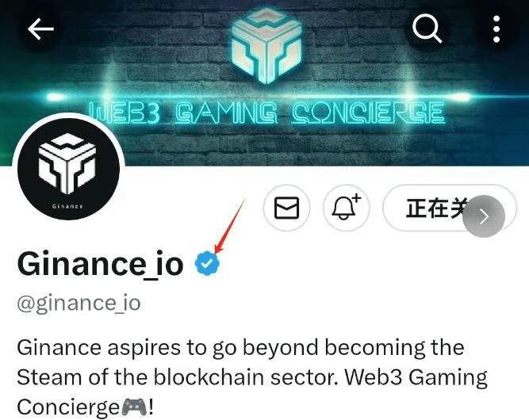
Task: Expand the gray chevron floating button
Action: tap(484, 216)
